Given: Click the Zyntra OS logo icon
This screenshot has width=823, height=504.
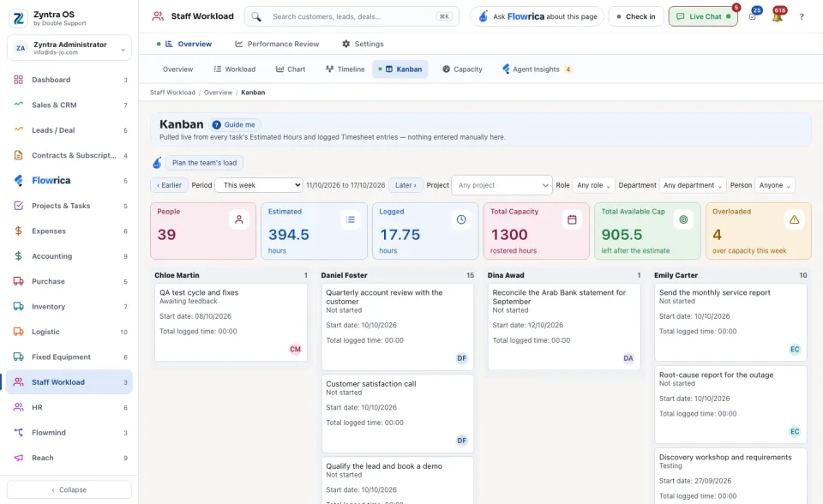Looking at the screenshot, I should [18, 18].
